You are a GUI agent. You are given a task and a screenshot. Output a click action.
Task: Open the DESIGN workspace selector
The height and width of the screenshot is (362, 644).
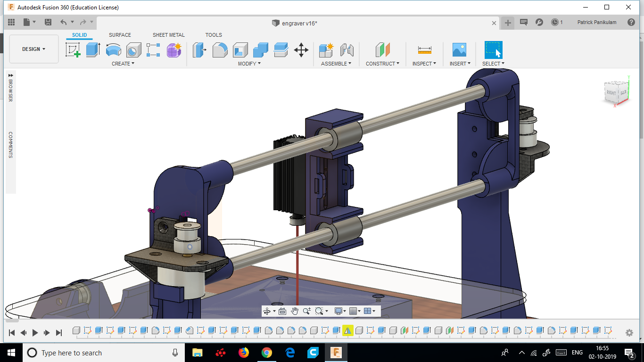(x=33, y=49)
